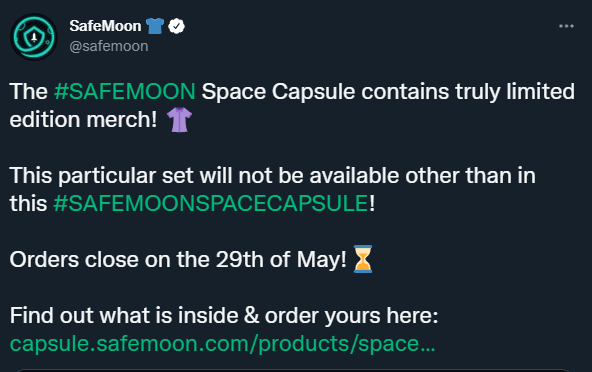Viewport: 592px width, 372px height.
Task: Click the hourglass emoji after May
Action: (x=363, y=259)
